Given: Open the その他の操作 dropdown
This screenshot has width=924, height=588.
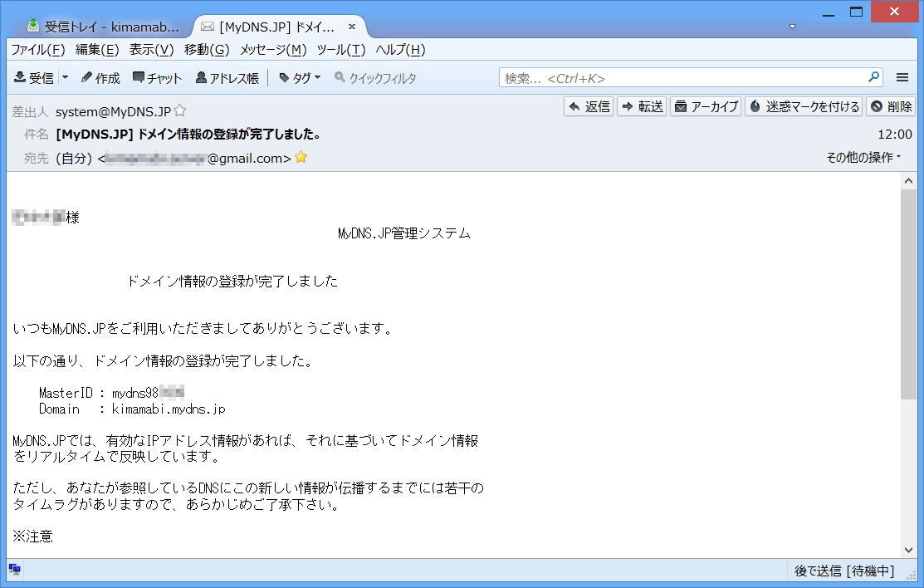Looking at the screenshot, I should 863,156.
